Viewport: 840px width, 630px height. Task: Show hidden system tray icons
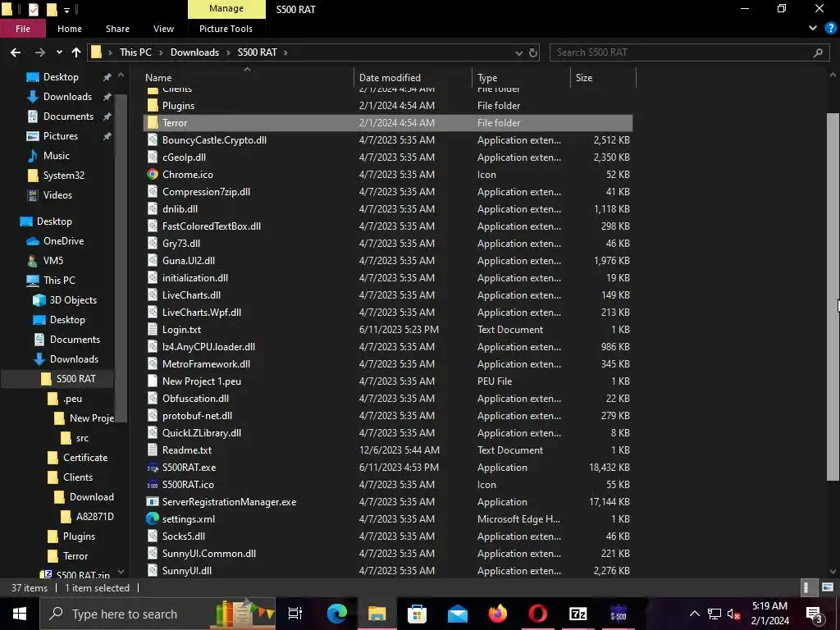[x=694, y=614]
